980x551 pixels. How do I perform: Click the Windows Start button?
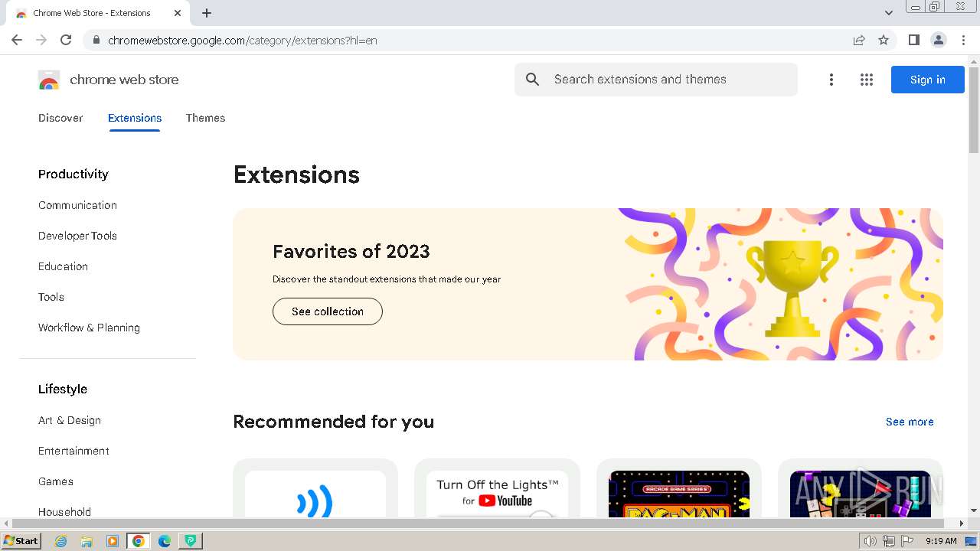(x=21, y=541)
